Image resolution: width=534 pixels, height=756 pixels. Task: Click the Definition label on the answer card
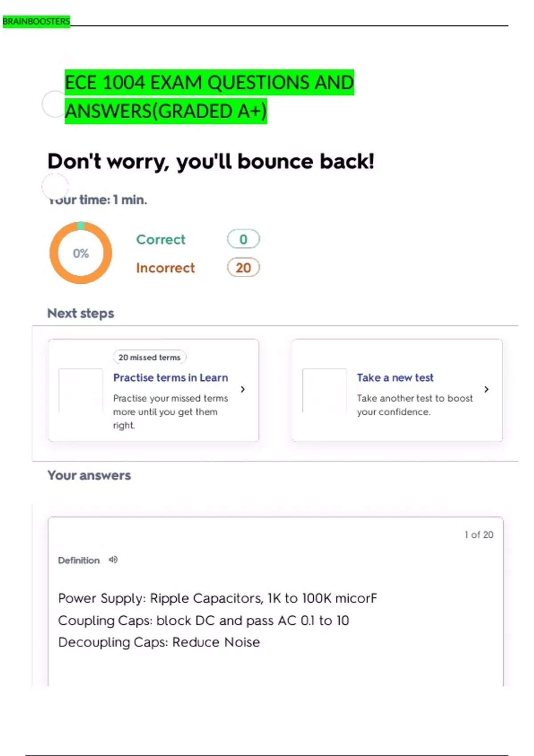point(79,560)
